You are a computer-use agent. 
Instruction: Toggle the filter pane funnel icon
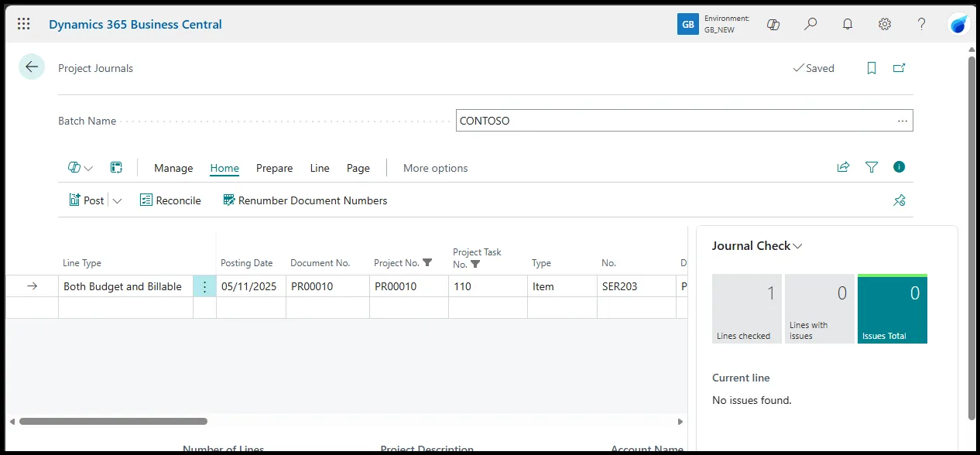click(x=872, y=167)
